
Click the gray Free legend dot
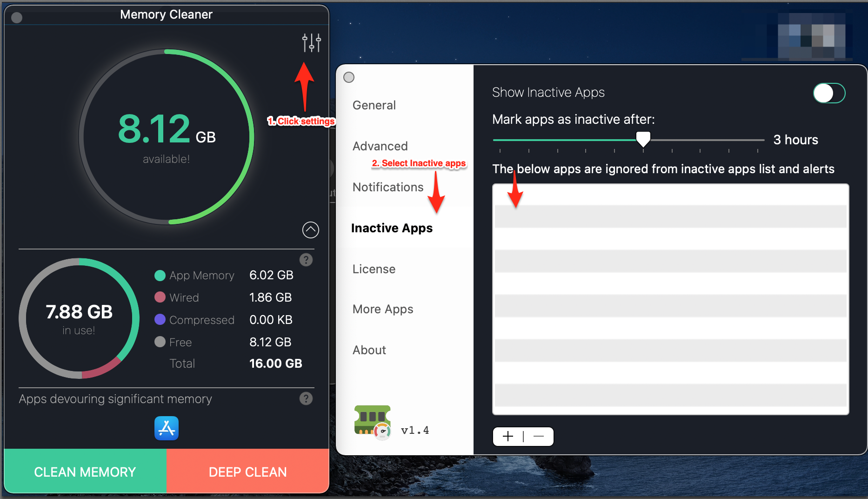point(160,342)
